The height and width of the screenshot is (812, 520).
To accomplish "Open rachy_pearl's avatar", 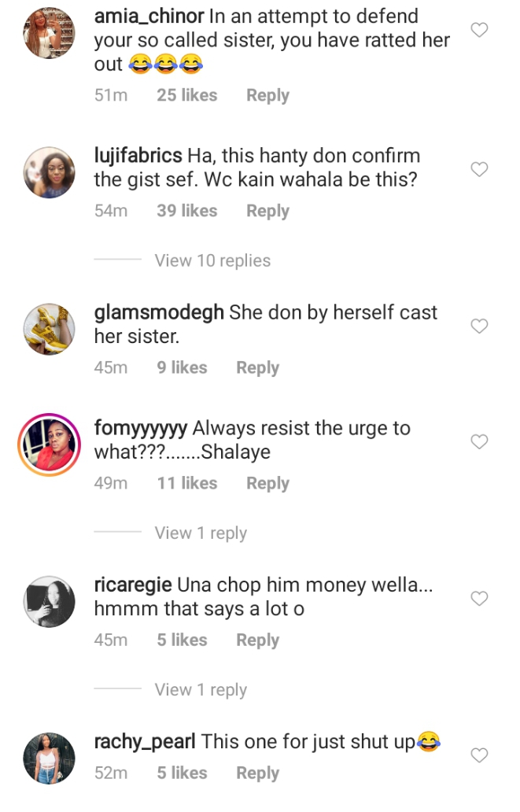I will [50, 758].
